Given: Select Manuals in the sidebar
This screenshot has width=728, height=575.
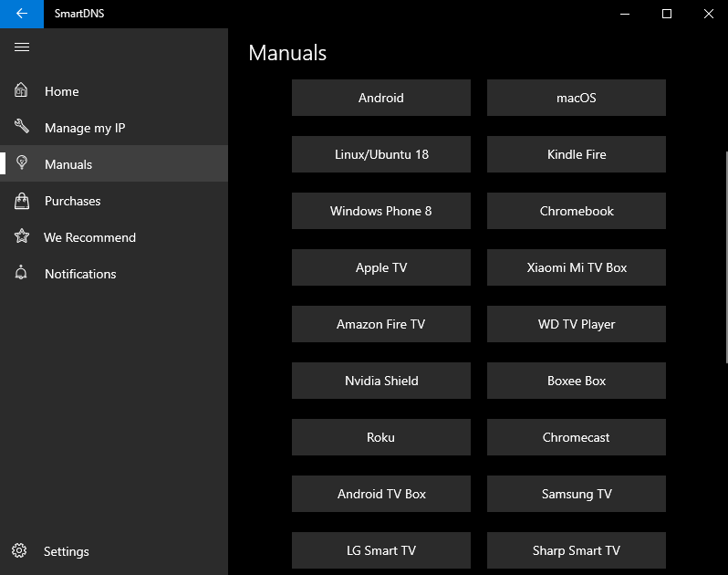Looking at the screenshot, I should tap(114, 164).
